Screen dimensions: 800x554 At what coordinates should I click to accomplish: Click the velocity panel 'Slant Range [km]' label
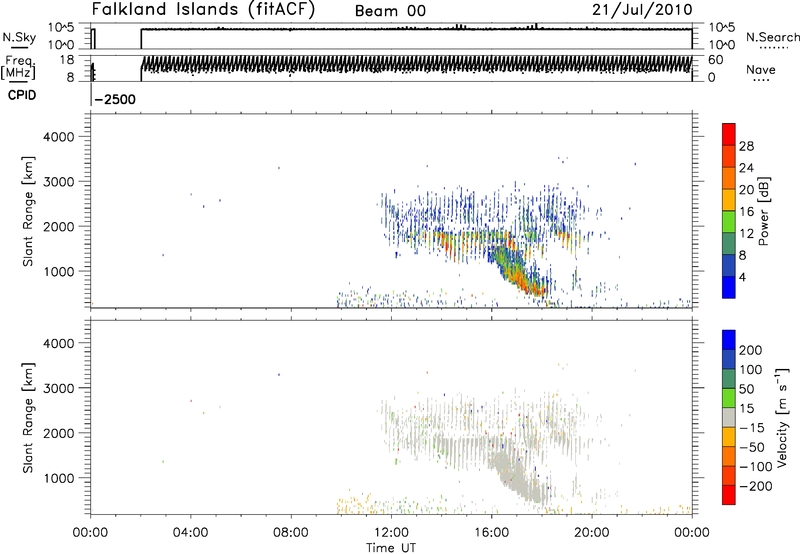tap(28, 418)
